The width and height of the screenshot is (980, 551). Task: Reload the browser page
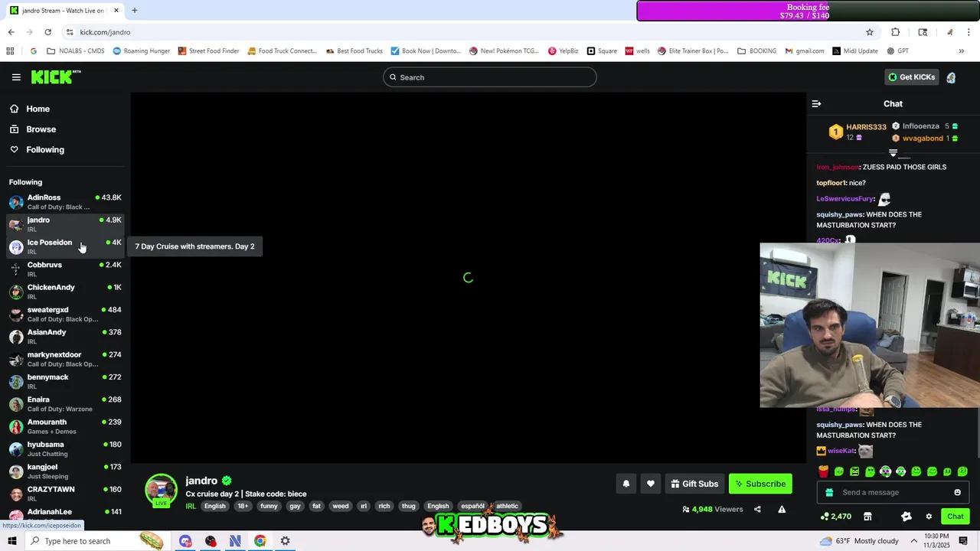click(x=47, y=32)
